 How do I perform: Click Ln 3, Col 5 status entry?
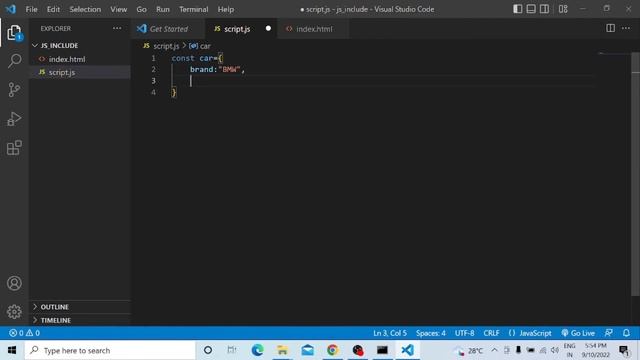click(390, 333)
